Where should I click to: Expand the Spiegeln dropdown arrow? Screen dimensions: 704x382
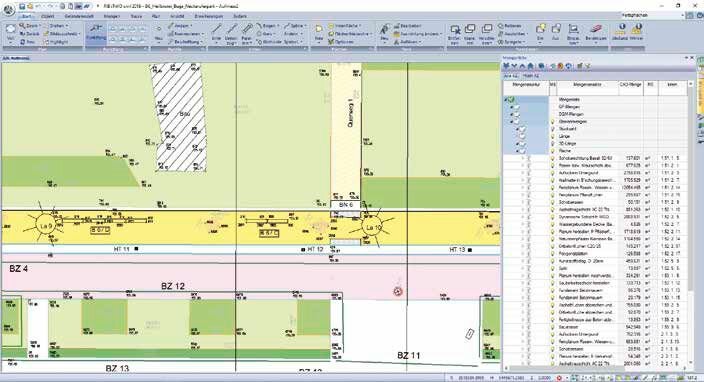(524, 42)
